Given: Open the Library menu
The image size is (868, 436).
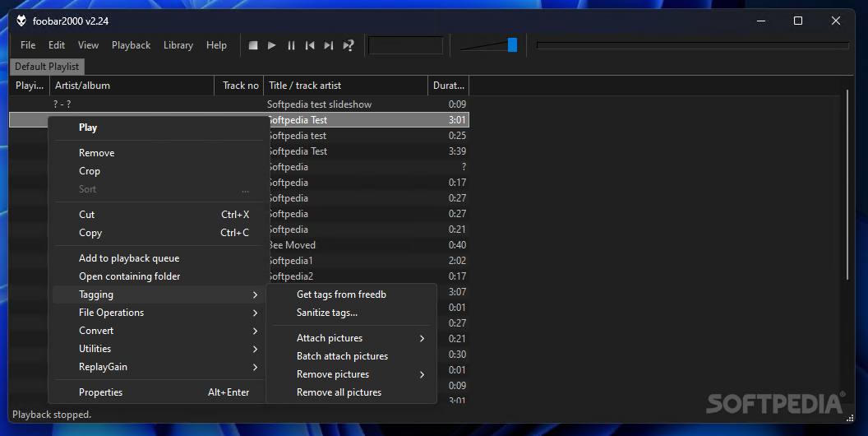Looking at the screenshot, I should (178, 45).
